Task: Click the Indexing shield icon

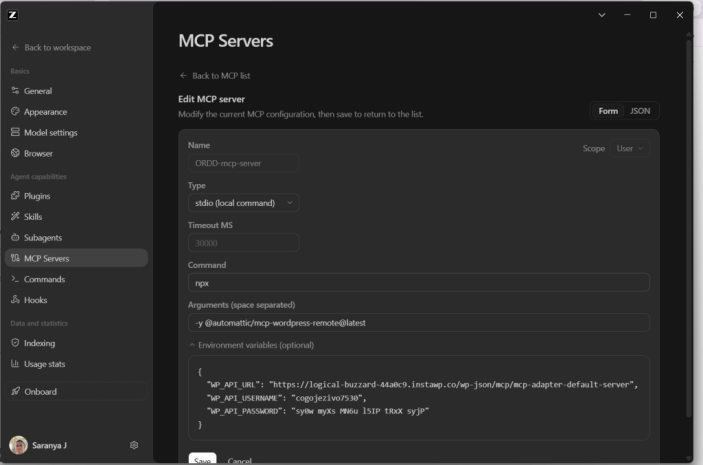Action: pos(15,343)
